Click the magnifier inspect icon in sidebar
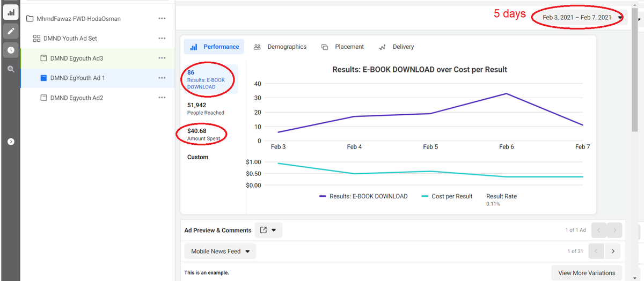644x281 pixels. point(10,69)
